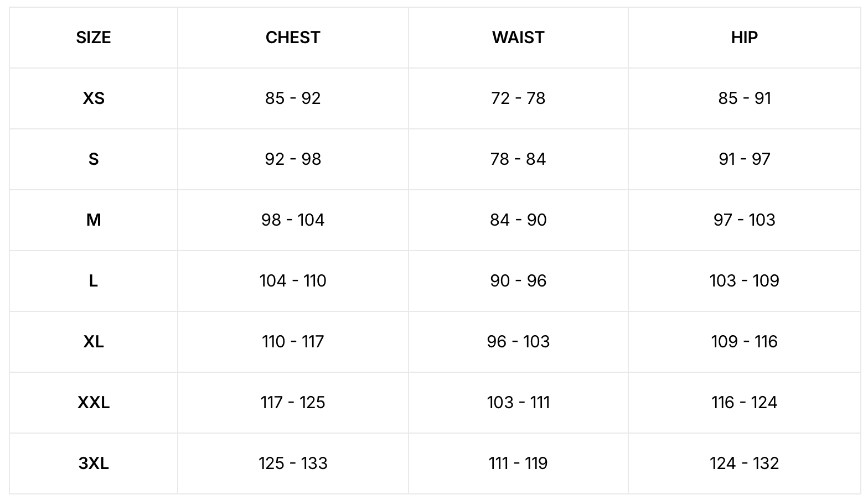Click the S waist value 78 - 84

[518, 159]
